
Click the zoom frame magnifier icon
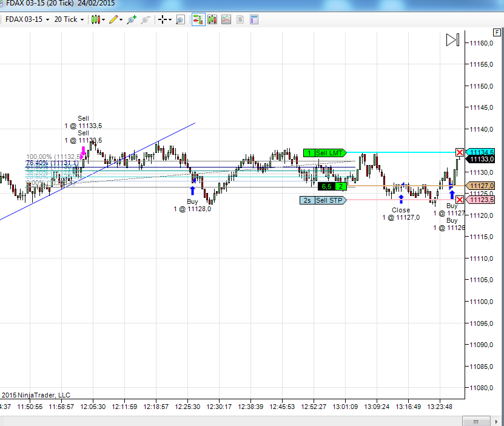(180, 19)
